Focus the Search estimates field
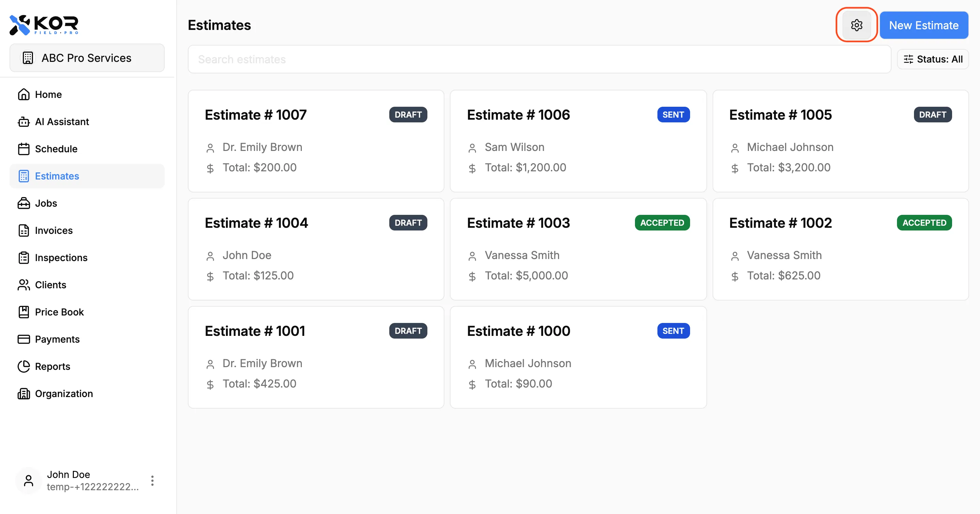This screenshot has height=514, width=980. (x=539, y=59)
